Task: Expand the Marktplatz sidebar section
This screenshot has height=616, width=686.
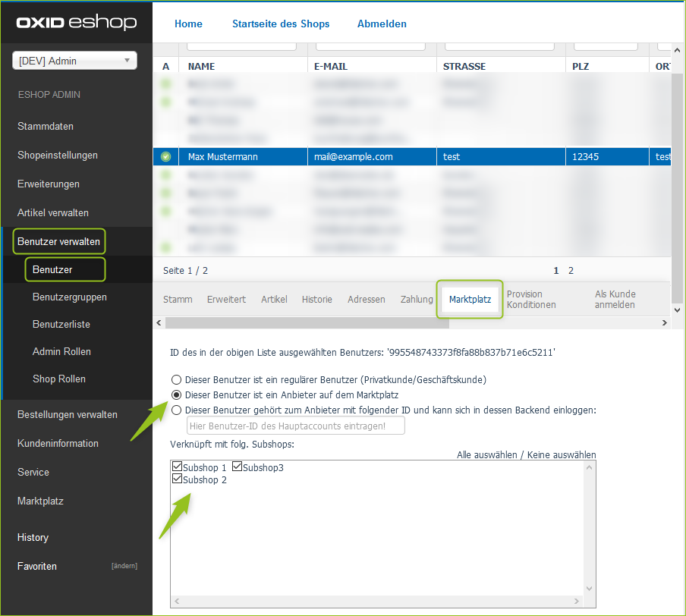Action: (40, 501)
